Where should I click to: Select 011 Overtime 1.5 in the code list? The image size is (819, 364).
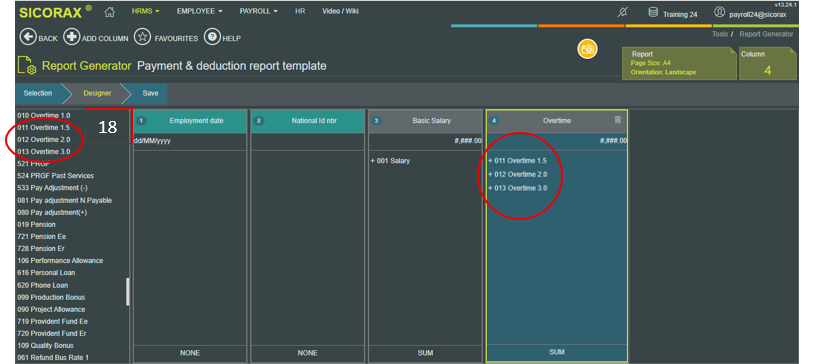43,128
